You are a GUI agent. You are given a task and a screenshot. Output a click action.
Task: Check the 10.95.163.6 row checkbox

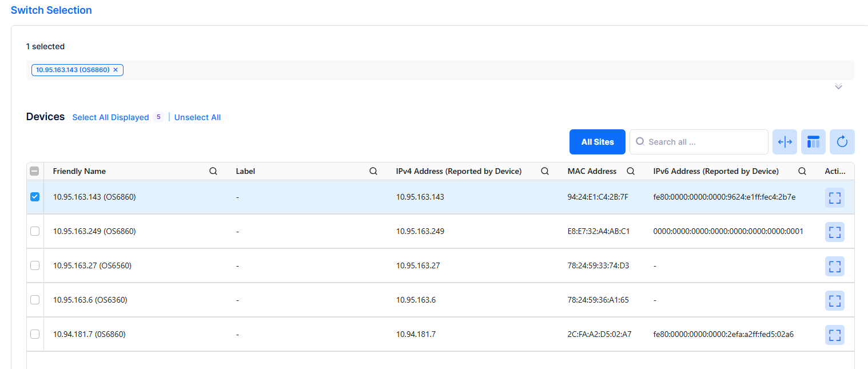point(35,300)
